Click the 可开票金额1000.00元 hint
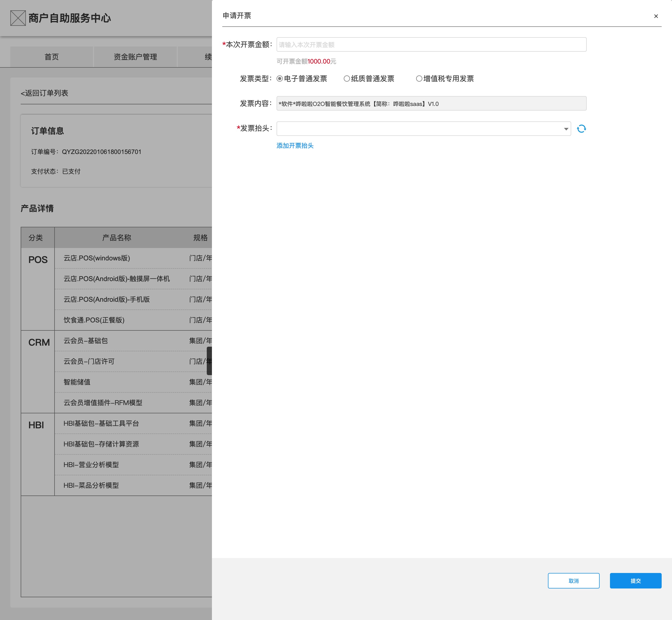 pyautogui.click(x=307, y=61)
